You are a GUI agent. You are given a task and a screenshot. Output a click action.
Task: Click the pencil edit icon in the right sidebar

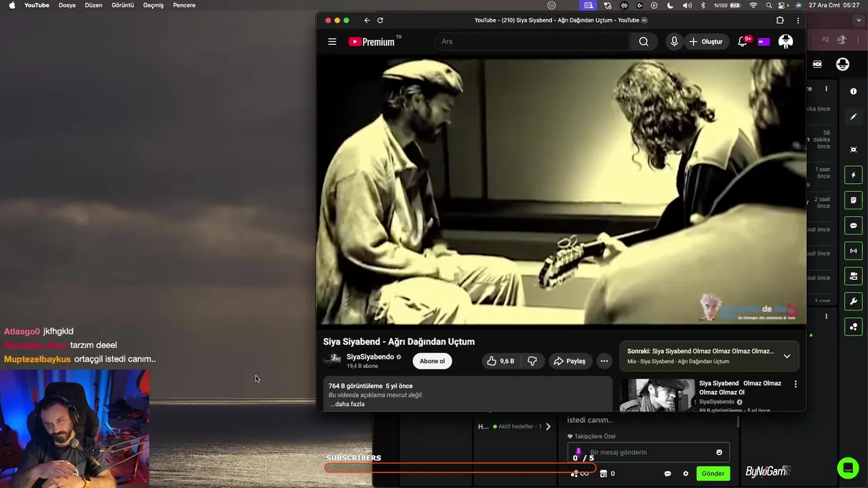(x=854, y=117)
